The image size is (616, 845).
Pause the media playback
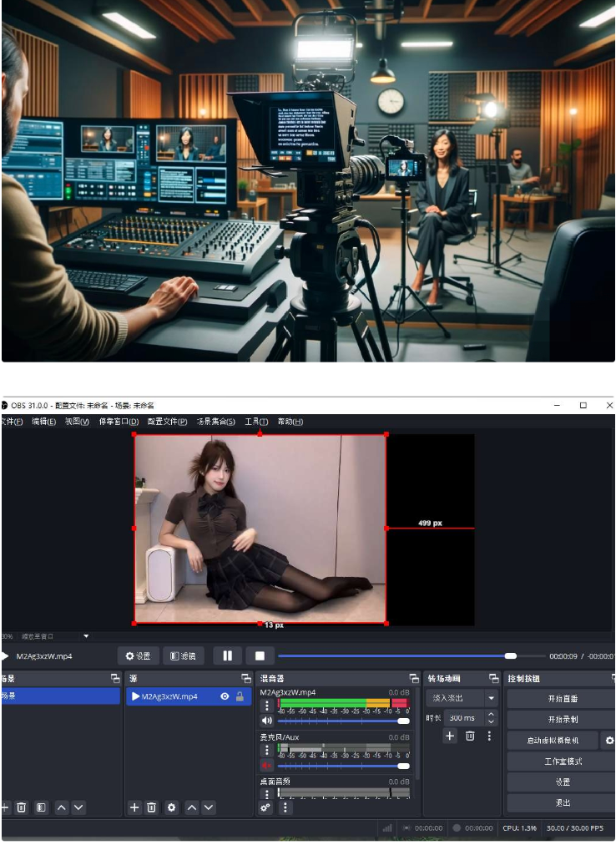coord(228,656)
